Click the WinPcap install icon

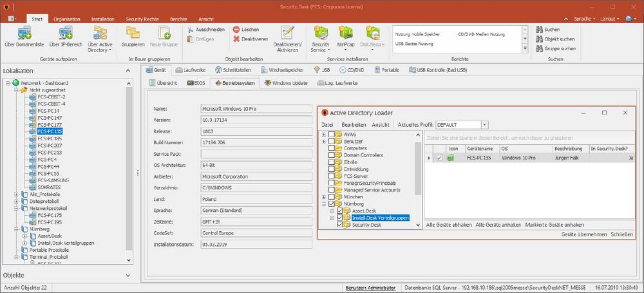(345, 33)
